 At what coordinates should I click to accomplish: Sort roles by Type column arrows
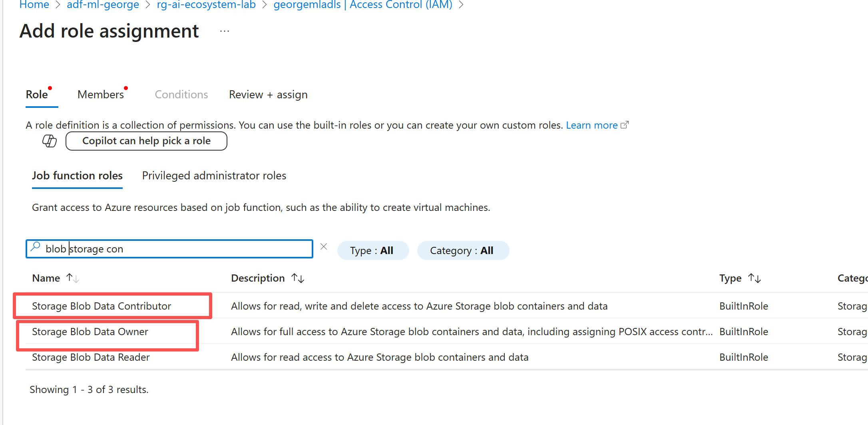pyautogui.click(x=755, y=278)
